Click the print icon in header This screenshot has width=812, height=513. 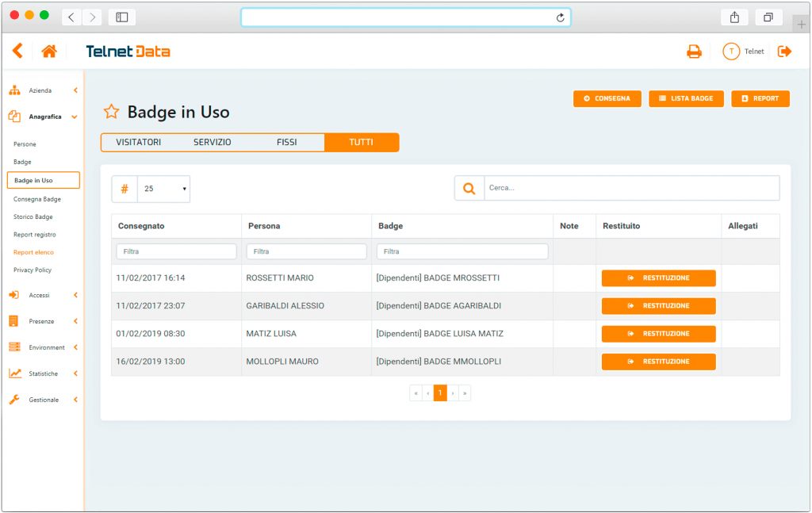(694, 52)
